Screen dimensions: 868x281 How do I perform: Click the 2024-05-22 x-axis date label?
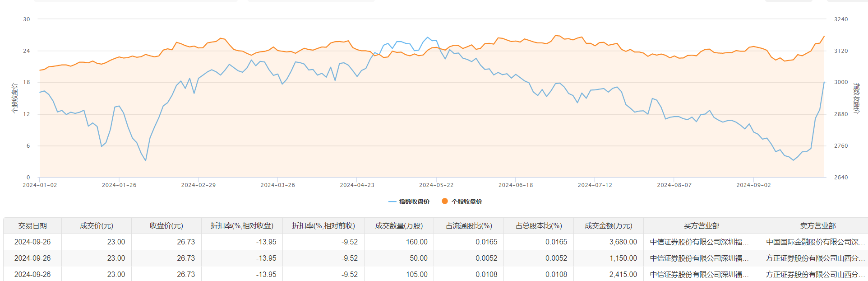(436, 185)
